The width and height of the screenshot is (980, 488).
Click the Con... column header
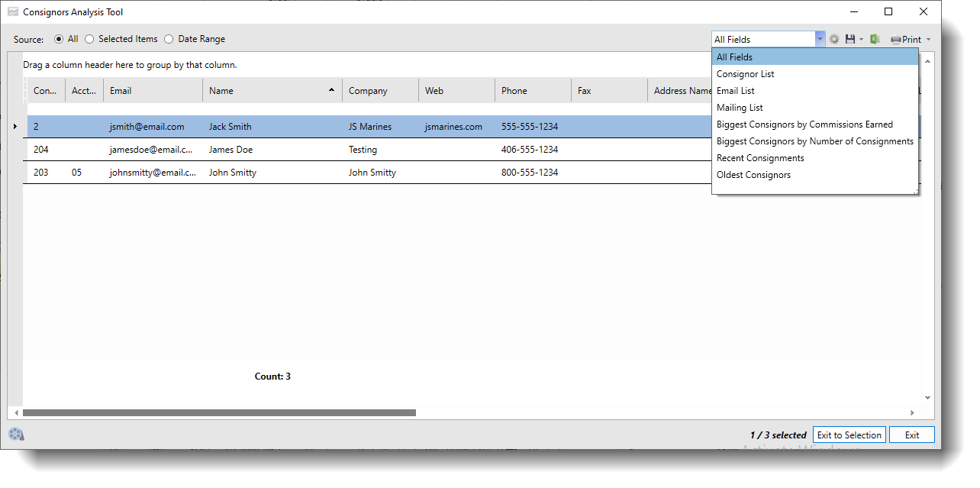[x=46, y=90]
